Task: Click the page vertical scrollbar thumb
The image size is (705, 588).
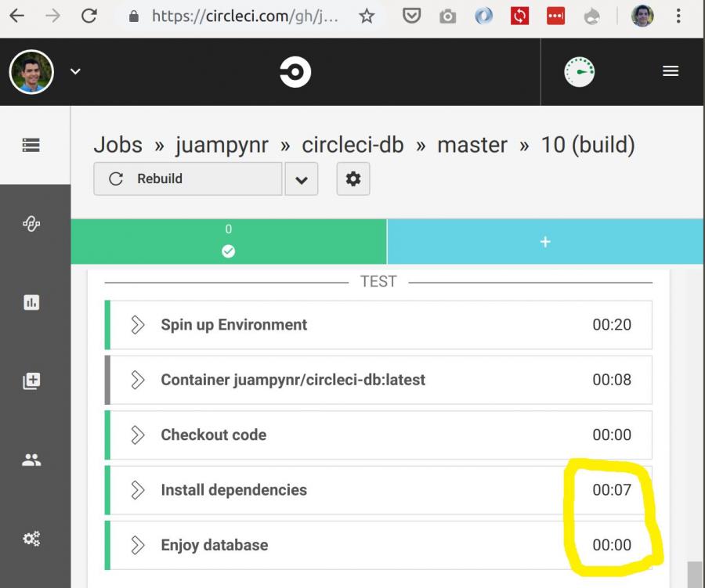Action: pyautogui.click(x=695, y=574)
